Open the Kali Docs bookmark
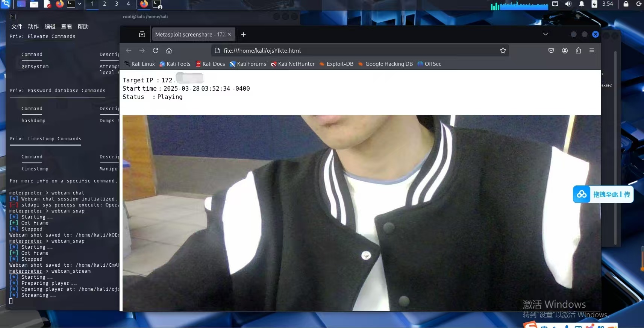The image size is (644, 328). pos(210,64)
